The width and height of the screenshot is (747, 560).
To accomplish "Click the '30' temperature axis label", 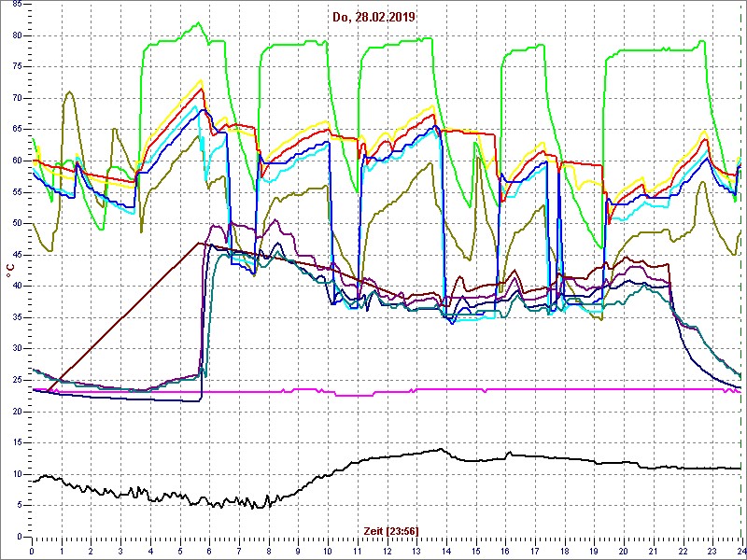I will [x=17, y=348].
